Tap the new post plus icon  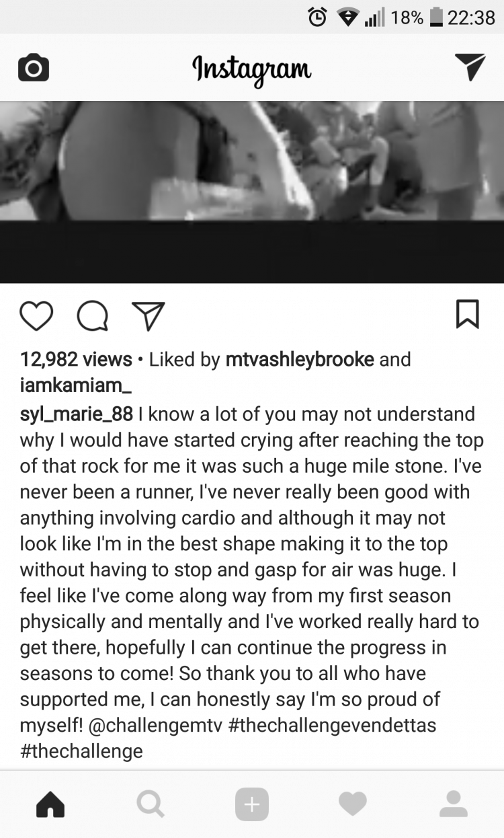(252, 804)
